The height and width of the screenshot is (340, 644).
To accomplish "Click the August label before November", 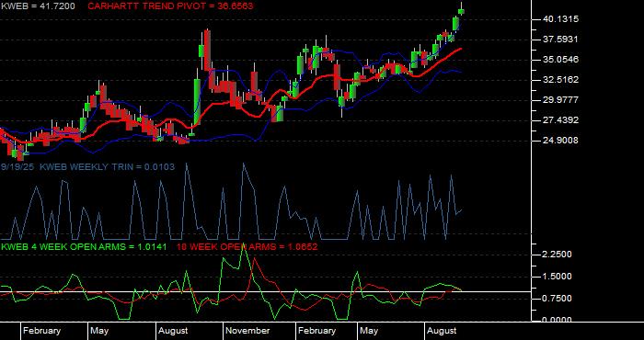I will point(173,331).
